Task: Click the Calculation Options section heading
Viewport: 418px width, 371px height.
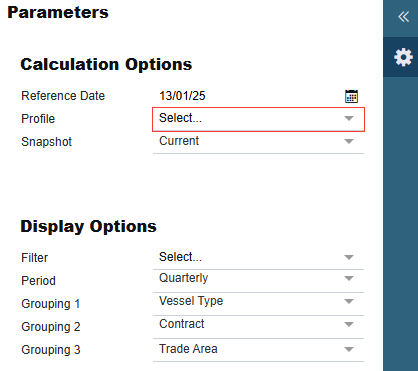Action: [x=106, y=65]
